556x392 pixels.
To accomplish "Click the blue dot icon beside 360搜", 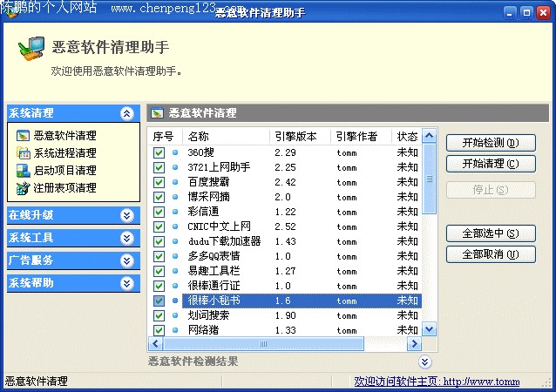I will click(x=175, y=152).
